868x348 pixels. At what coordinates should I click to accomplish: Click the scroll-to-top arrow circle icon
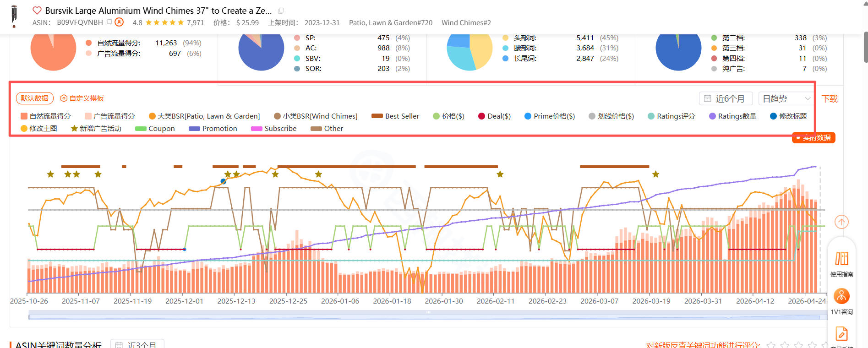tap(841, 222)
